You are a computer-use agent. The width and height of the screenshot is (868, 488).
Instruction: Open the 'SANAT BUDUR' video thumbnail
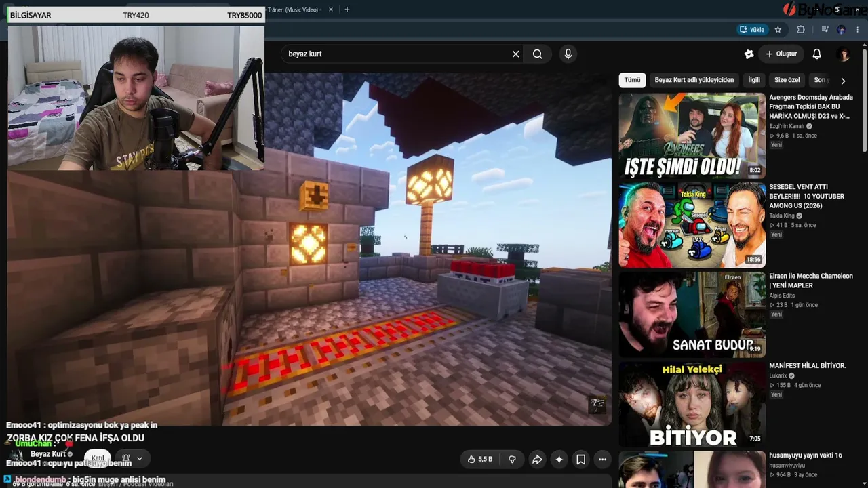coord(692,314)
